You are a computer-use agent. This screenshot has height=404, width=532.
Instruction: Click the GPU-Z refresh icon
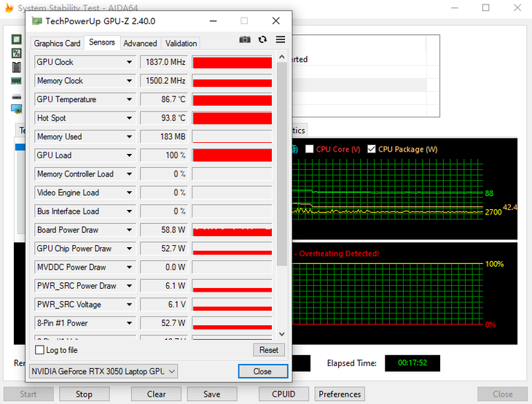(262, 39)
